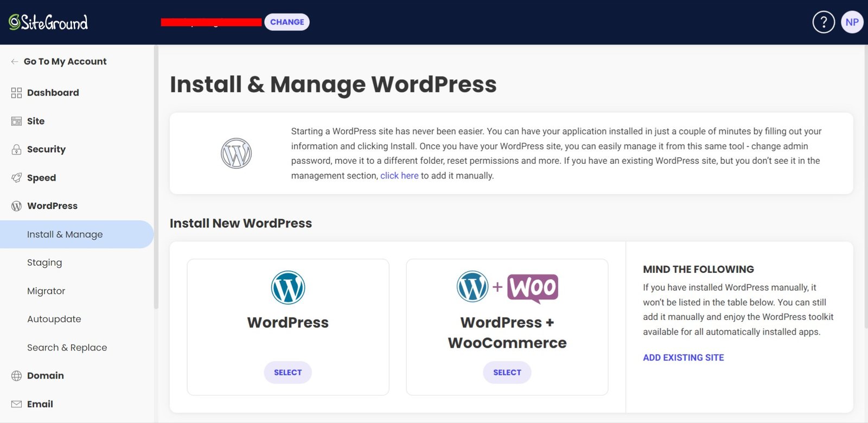868x423 pixels.
Task: Click the Site window icon in sidebar
Action: point(16,121)
